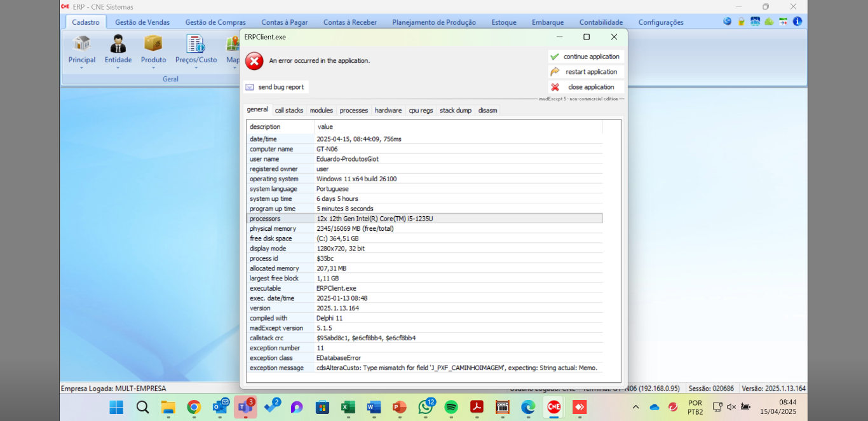868x421 pixels.
Task: Click the padlock icon in top-right toolbar
Action: point(741,22)
